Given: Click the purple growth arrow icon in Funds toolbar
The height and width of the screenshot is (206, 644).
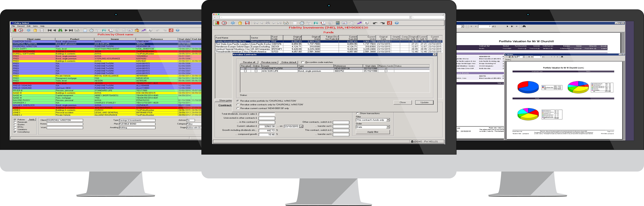Looking at the screenshot, I should point(359,23).
